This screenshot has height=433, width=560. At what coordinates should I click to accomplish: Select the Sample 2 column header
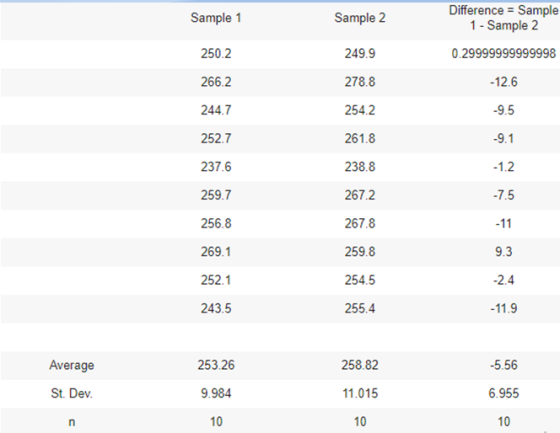click(360, 18)
